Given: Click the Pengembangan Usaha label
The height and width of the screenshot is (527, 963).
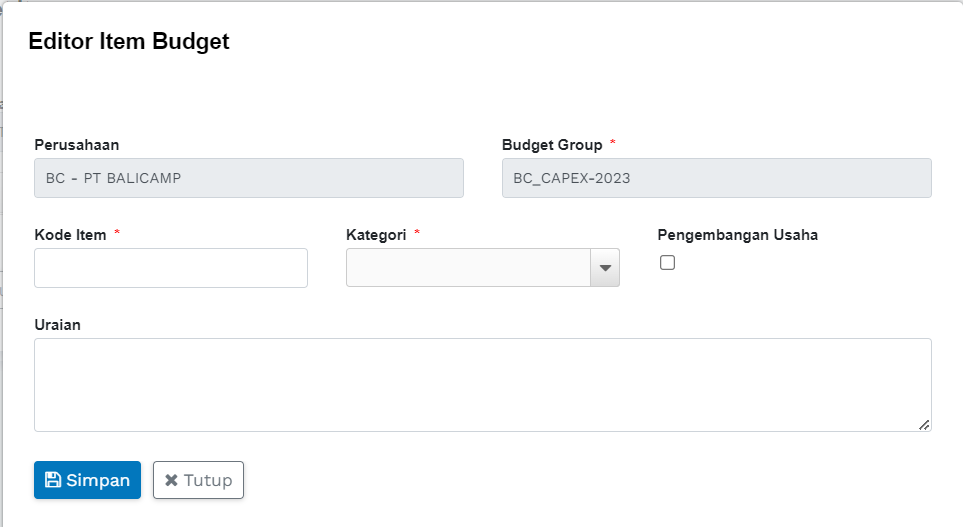Looking at the screenshot, I should [x=737, y=235].
